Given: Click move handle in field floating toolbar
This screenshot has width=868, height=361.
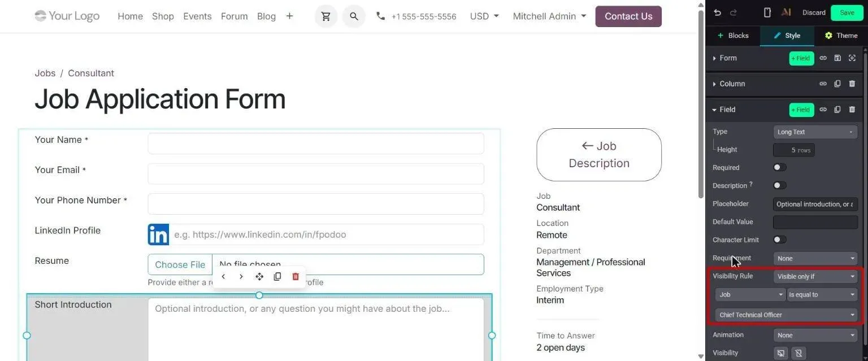Looking at the screenshot, I should click(x=259, y=277).
